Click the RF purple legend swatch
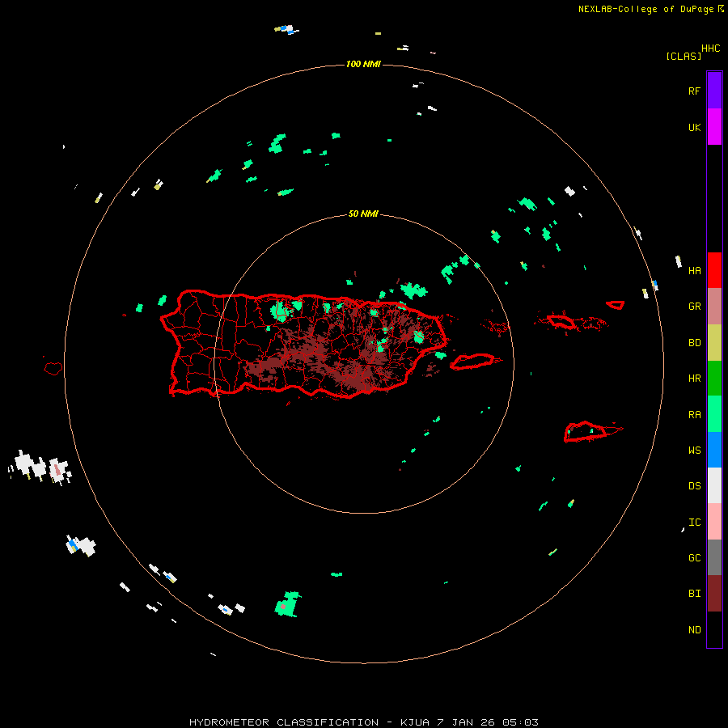 (x=714, y=91)
